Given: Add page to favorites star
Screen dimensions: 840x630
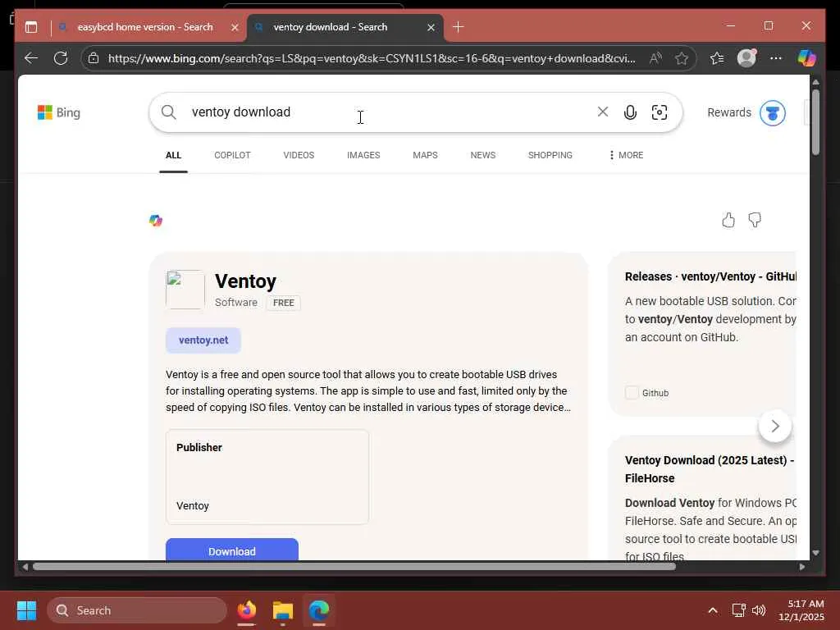Looking at the screenshot, I should click(x=682, y=58).
